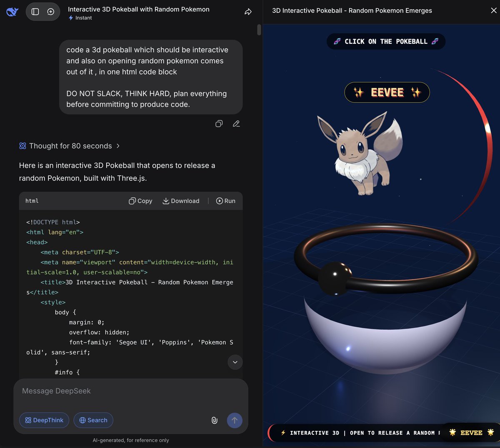Click the 'overflow: hidden;' code line
This screenshot has width=500, height=448.
coord(99,332)
